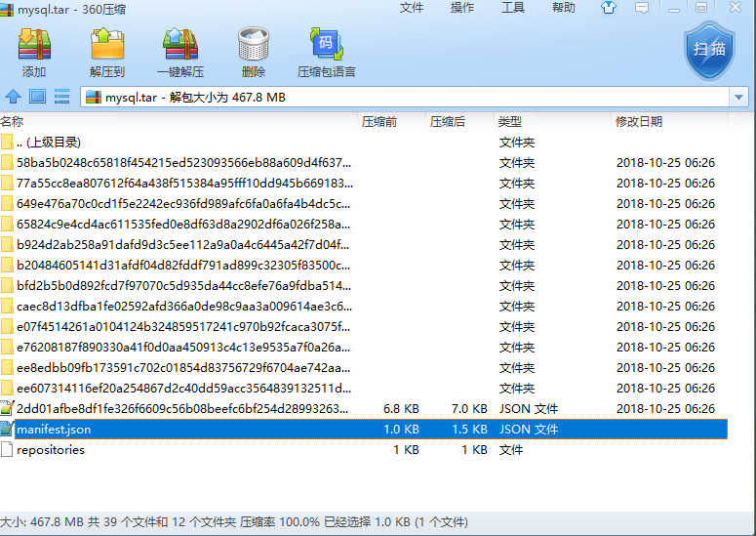
Task: Select the .. (上级目录) parent folder row
Action: click(x=364, y=143)
